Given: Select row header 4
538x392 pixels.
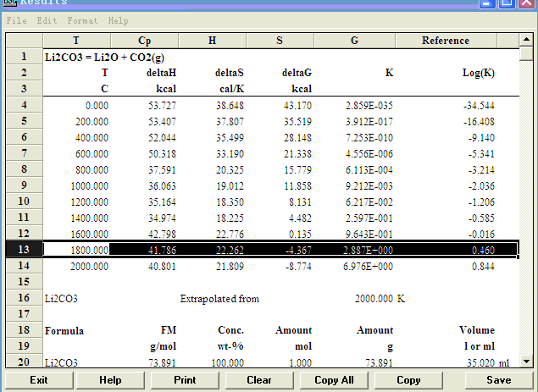Looking at the screenshot, I should pyautogui.click(x=24, y=105).
